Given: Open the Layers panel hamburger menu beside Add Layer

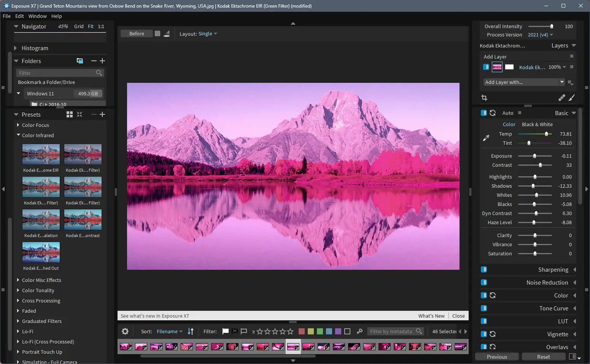Looking at the screenshot, I should click(572, 56).
